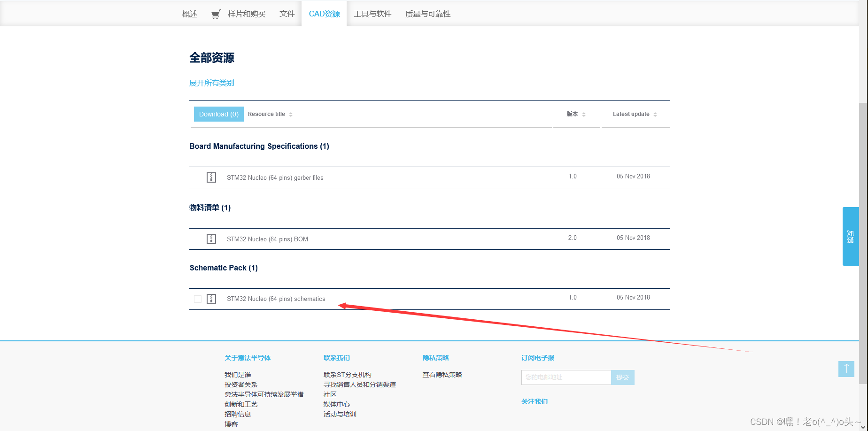Open the blue 反馈 feedback side tab

851,236
